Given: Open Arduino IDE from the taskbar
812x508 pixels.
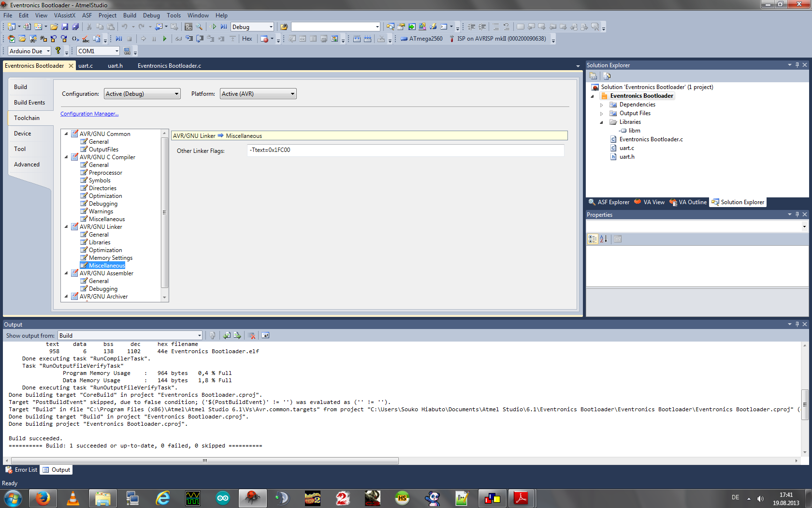Looking at the screenshot, I should tap(223, 498).
